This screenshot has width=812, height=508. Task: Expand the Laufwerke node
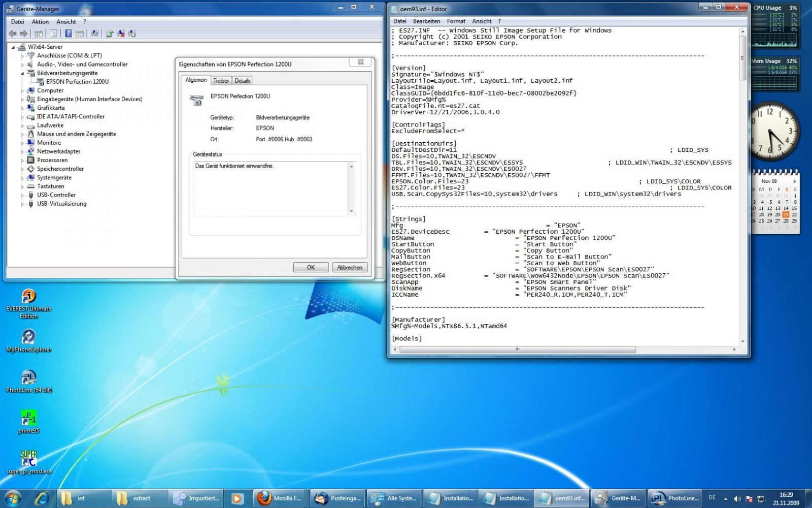coord(22,125)
